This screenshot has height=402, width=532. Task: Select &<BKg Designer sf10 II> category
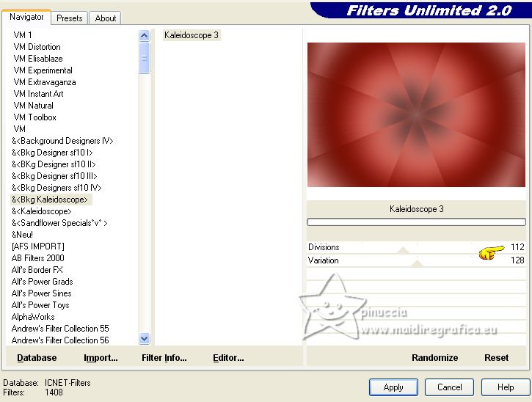pos(54,164)
